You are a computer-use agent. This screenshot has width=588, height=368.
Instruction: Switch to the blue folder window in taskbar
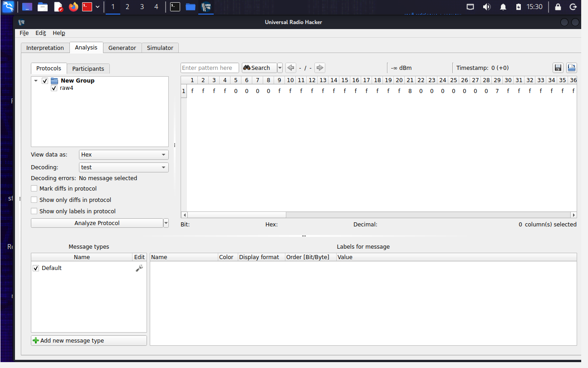191,7
